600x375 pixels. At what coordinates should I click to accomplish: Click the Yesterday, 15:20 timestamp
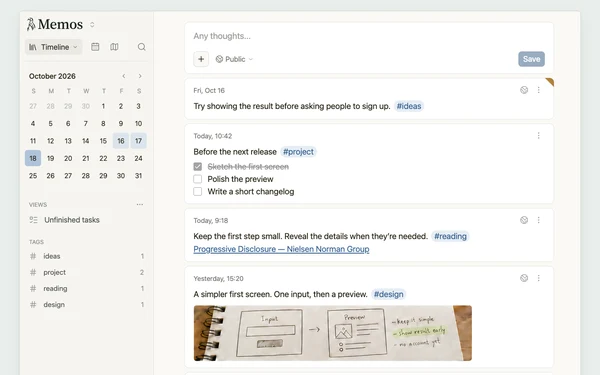pyautogui.click(x=218, y=279)
